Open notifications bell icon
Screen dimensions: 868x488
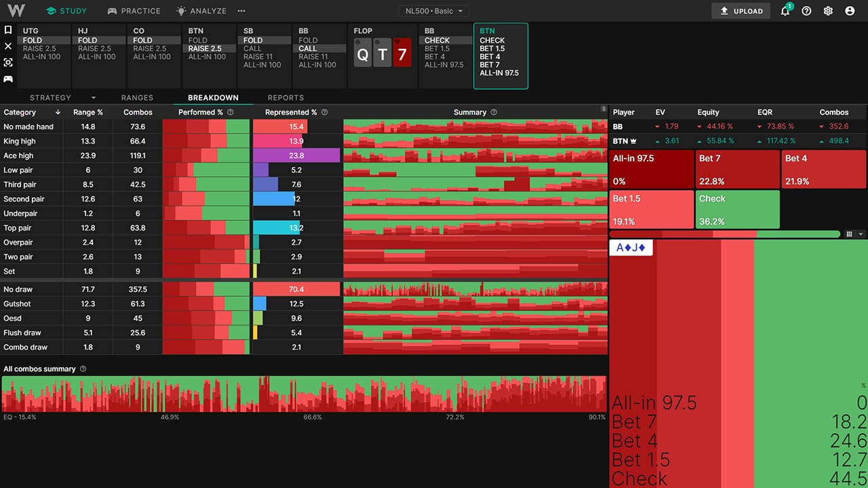pyautogui.click(x=785, y=11)
